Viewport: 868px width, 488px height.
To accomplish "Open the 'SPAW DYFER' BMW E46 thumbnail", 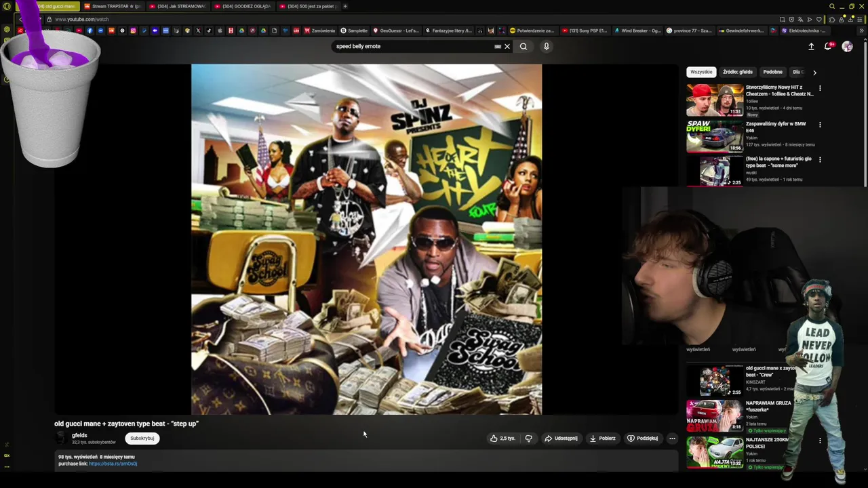I will (715, 136).
